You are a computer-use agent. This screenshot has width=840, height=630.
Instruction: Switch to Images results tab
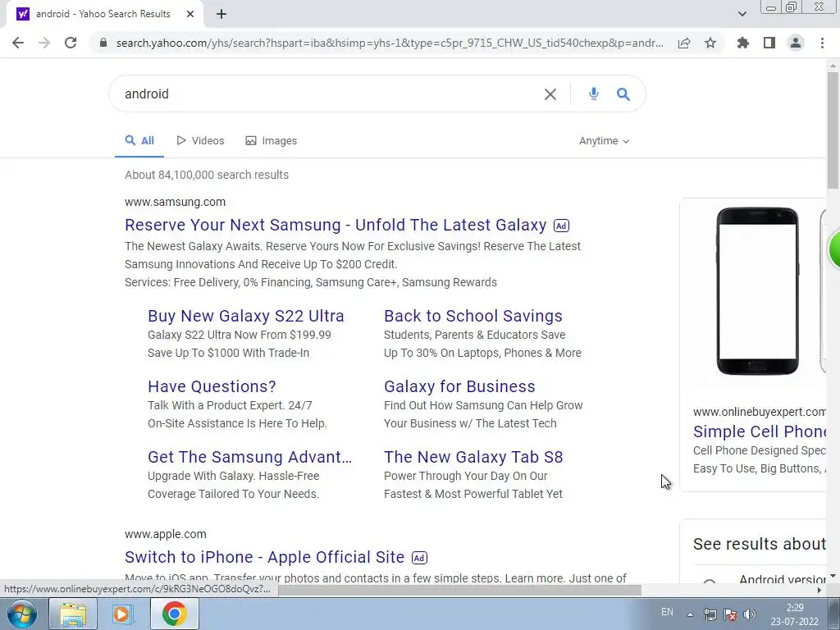point(271,141)
